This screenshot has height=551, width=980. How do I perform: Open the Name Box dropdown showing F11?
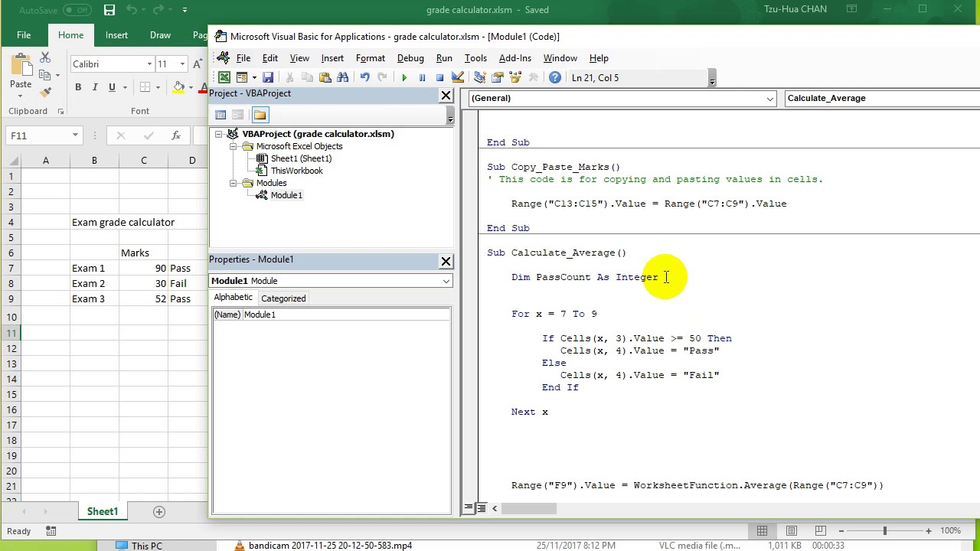click(75, 135)
